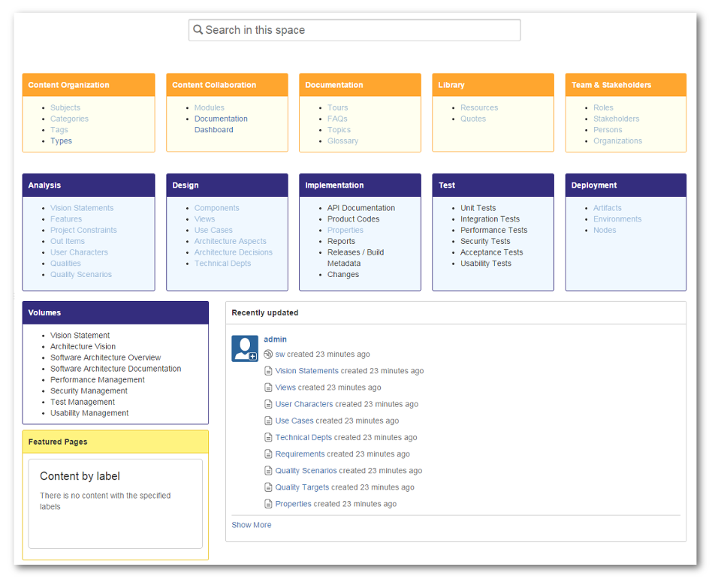Image resolution: width=718 pixels, height=588 pixels.
Task: Click the page icon next to Use Cases update
Action: point(269,421)
